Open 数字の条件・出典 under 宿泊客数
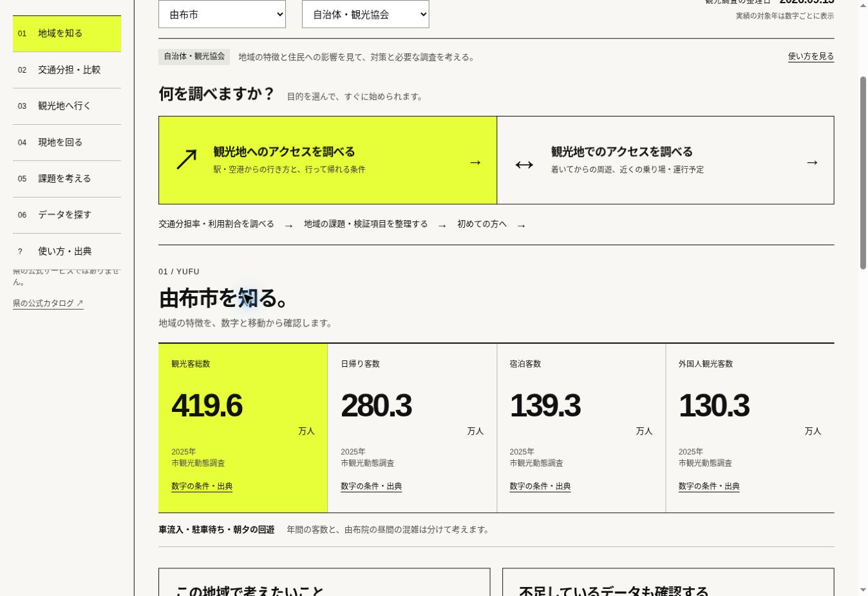 [540, 487]
